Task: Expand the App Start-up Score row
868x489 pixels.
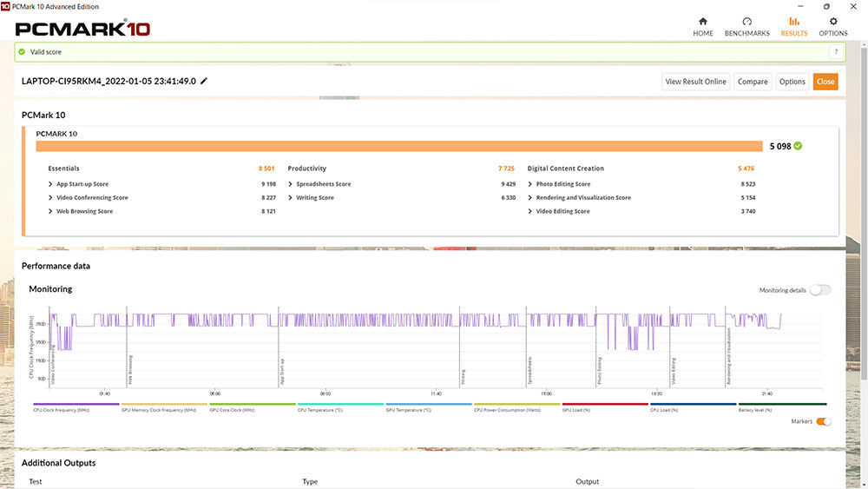Action: pyautogui.click(x=50, y=184)
